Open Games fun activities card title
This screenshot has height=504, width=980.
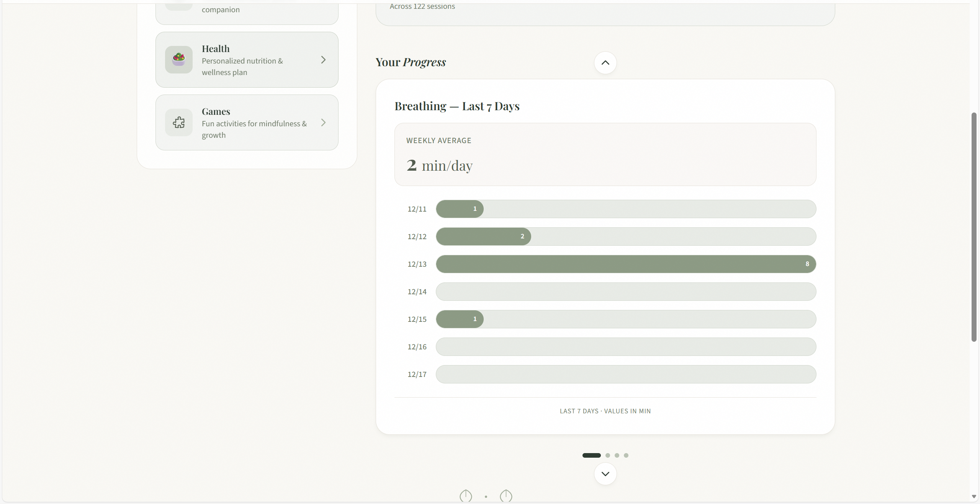coord(216,112)
